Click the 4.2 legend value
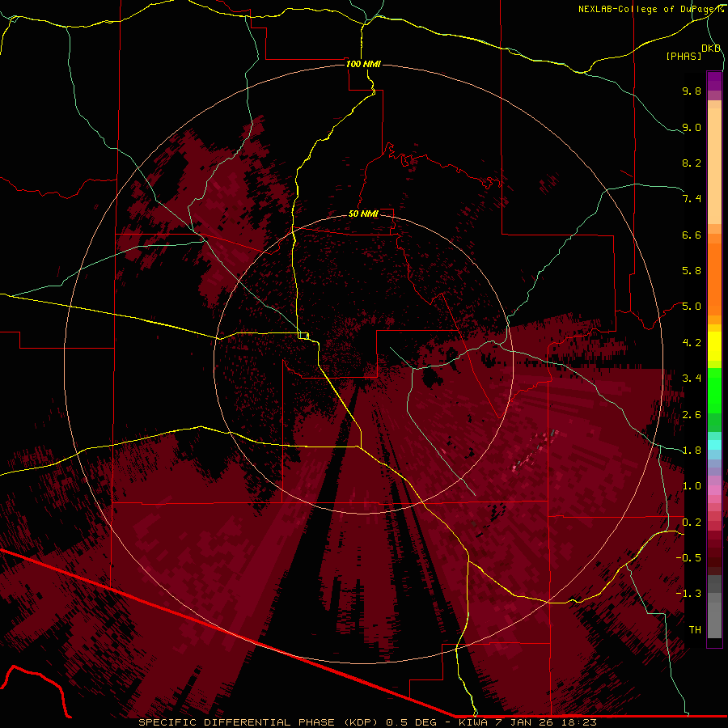 click(x=692, y=343)
